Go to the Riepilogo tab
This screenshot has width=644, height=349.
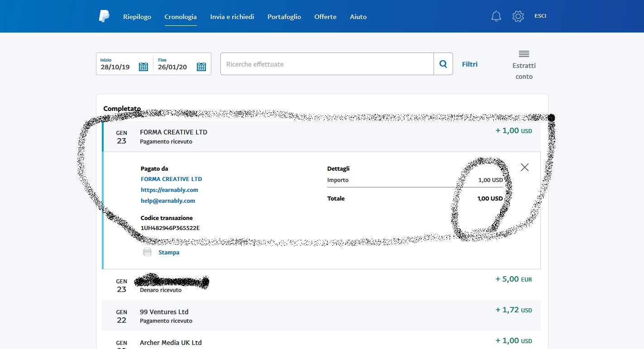click(x=137, y=17)
